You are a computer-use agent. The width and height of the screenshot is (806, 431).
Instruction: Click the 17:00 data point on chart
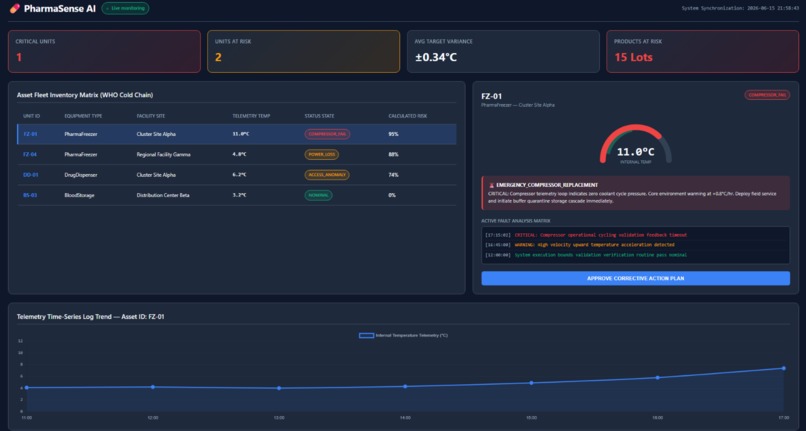[783, 368]
